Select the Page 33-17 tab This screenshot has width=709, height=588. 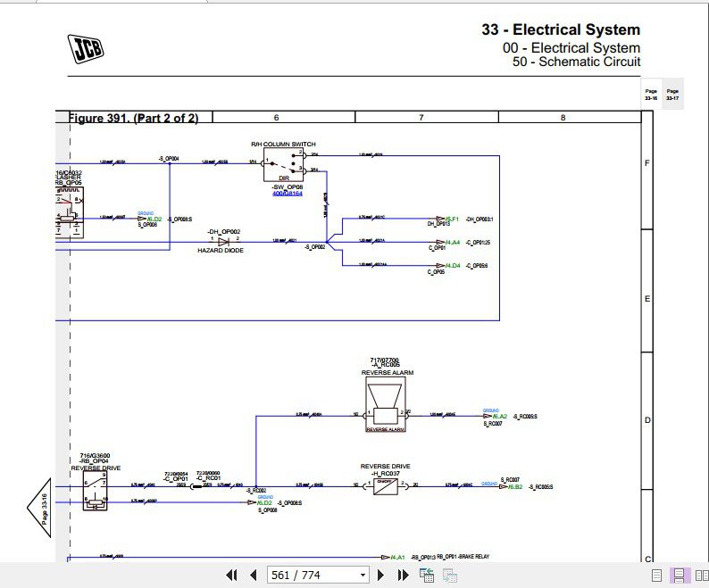coord(672,94)
